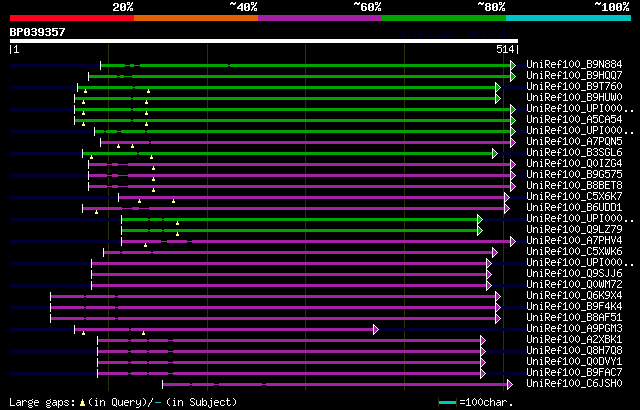Viewport: 640px width, 410px height.
Task: Click the arrowhead ending the UniRef100_B9HQQ7 alignment
Action: tap(513, 76)
